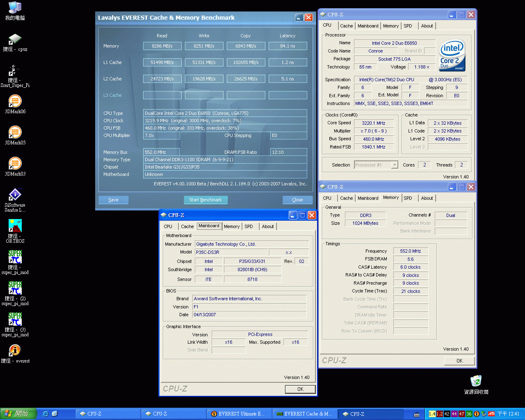This screenshot has height=420, width=525.
Task: Select the cpuz shortcut desktop icon
Action: click(x=15, y=42)
